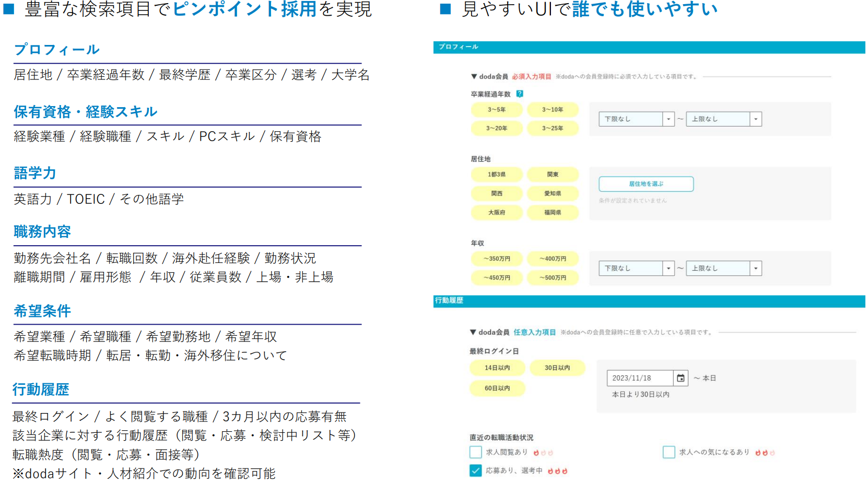Viewport: 868px width, 482px height.
Task: Collapse the doda会員 任意入力項目 section triangle
Action: pyautogui.click(x=473, y=332)
